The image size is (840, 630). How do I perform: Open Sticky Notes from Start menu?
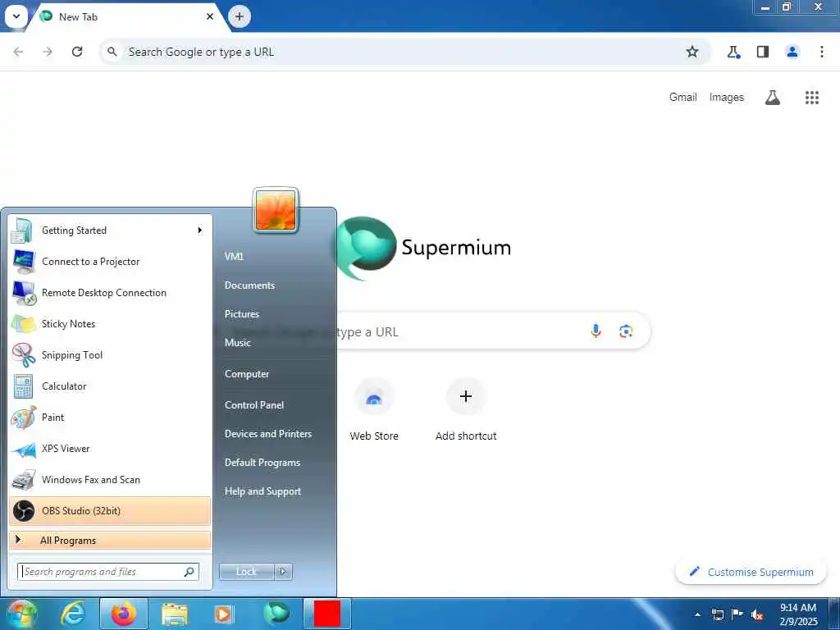[x=110, y=323]
